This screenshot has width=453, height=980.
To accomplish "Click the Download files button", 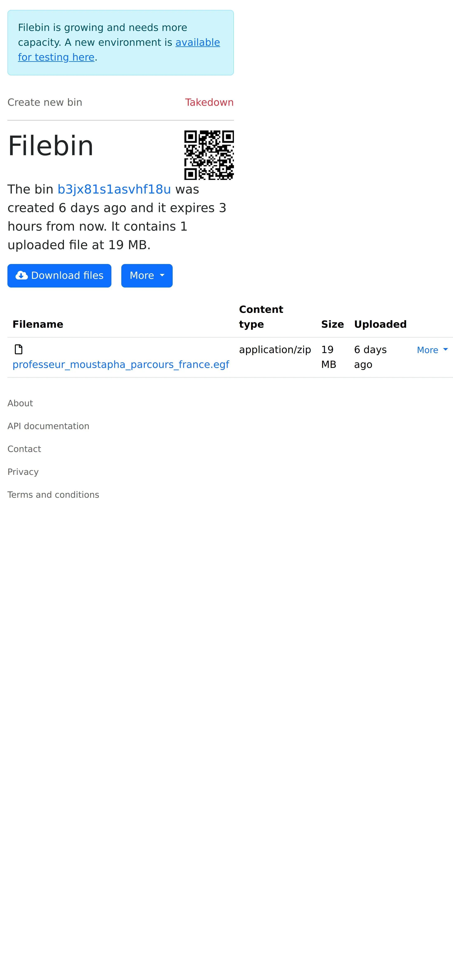I will point(59,275).
